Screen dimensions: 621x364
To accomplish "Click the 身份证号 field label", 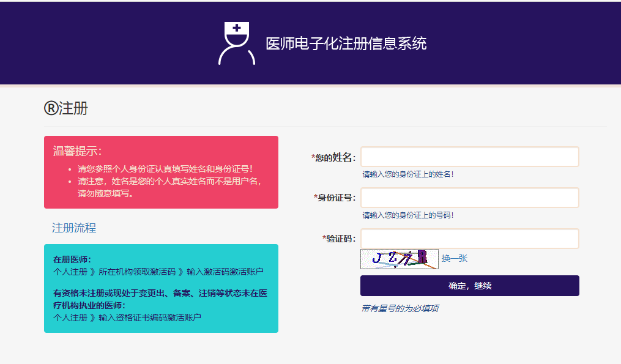I will (x=336, y=198).
